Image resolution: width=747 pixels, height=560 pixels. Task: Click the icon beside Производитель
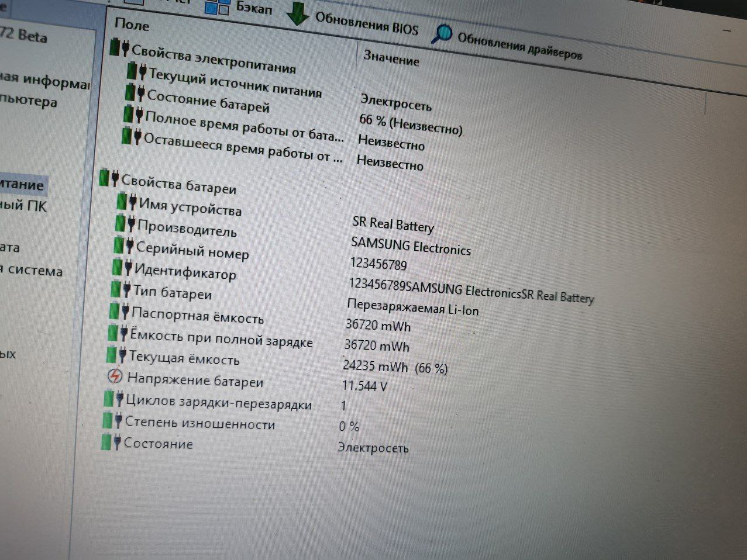tap(126, 223)
